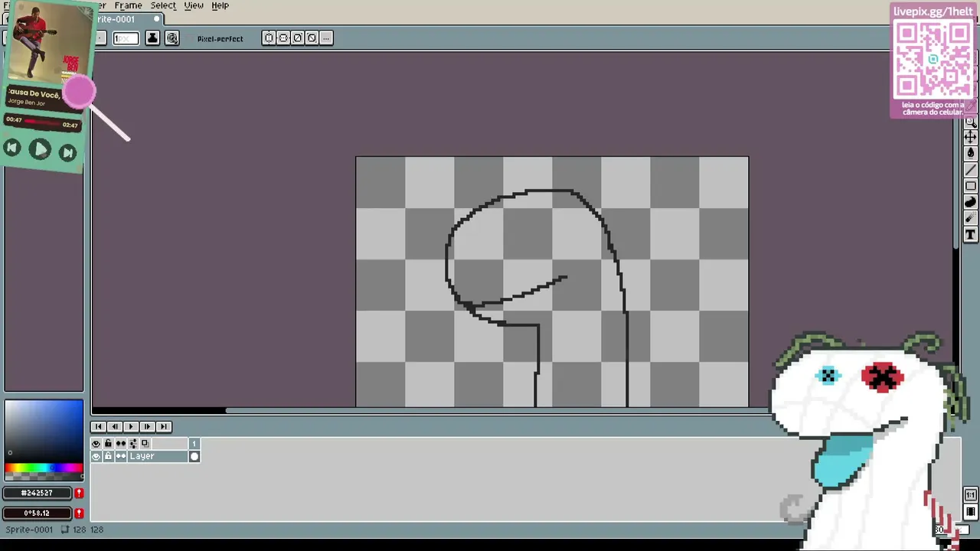Play the animation in timeline

tap(131, 427)
